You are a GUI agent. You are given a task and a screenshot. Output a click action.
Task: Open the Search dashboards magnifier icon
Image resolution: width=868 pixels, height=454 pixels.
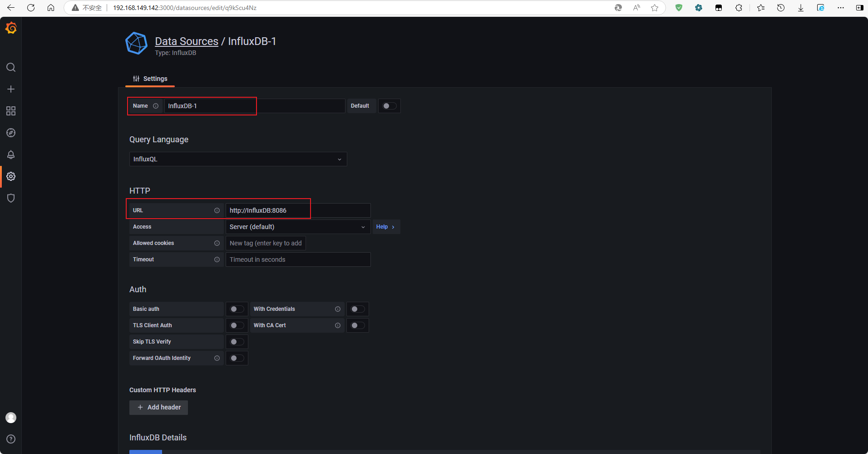point(11,67)
